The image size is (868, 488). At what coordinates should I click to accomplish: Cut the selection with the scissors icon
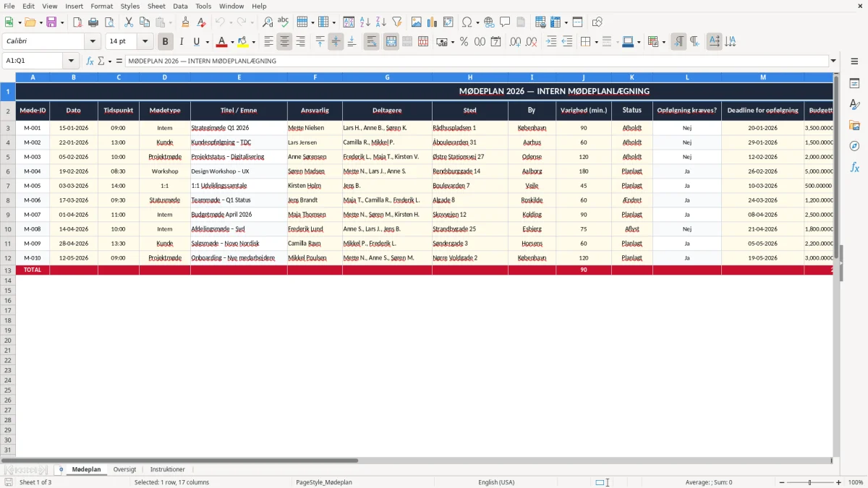click(x=129, y=22)
